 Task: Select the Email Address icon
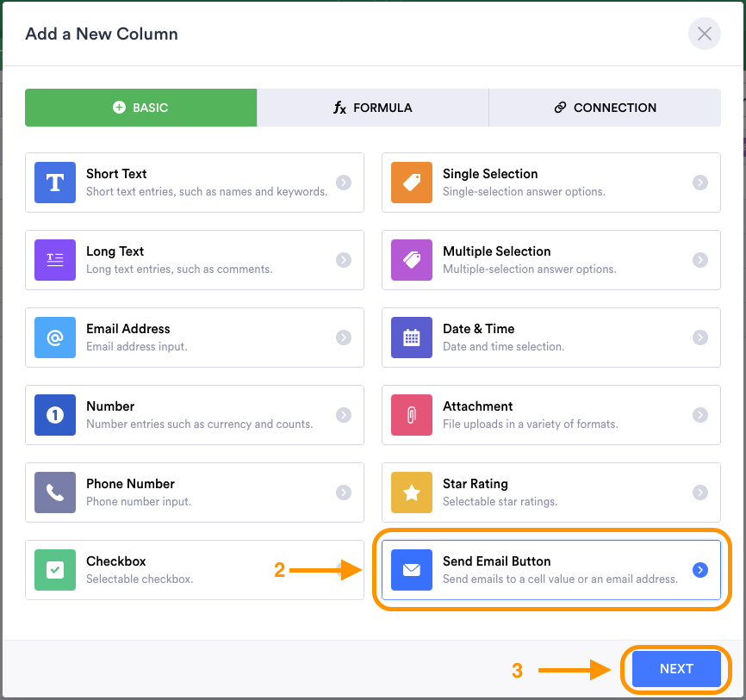(53, 338)
